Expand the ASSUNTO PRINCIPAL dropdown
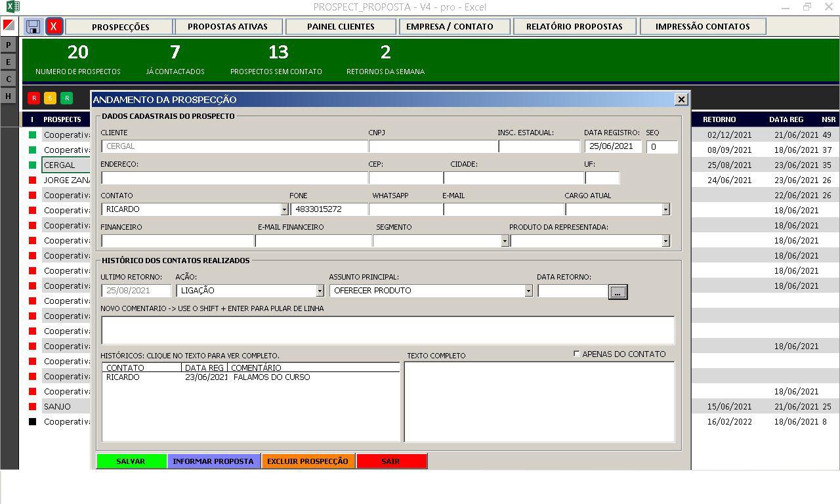 pyautogui.click(x=528, y=291)
